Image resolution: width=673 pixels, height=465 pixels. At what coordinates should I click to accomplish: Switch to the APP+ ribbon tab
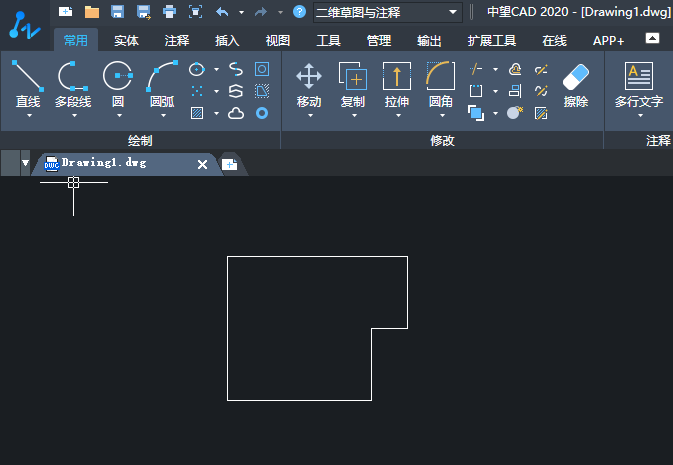tap(608, 40)
